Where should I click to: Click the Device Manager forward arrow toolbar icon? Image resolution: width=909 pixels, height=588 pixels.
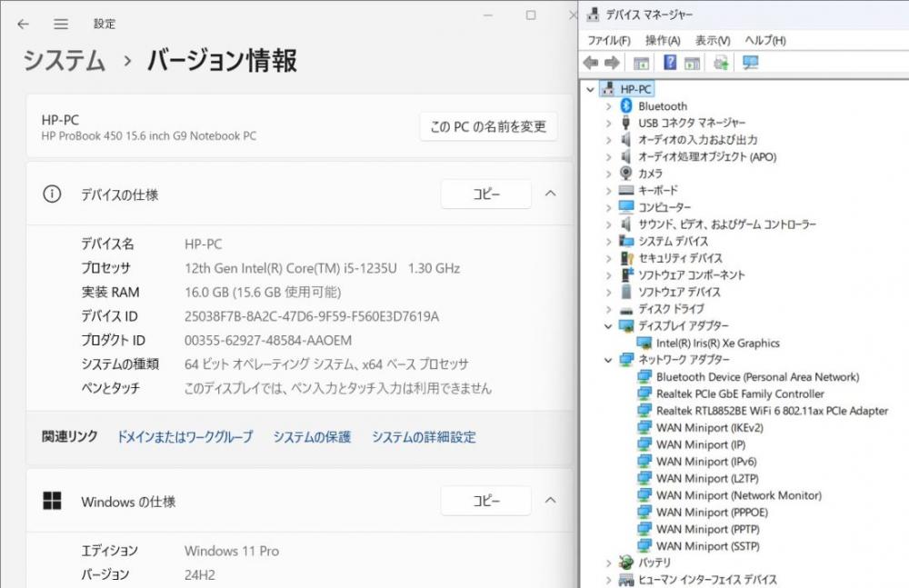point(612,63)
